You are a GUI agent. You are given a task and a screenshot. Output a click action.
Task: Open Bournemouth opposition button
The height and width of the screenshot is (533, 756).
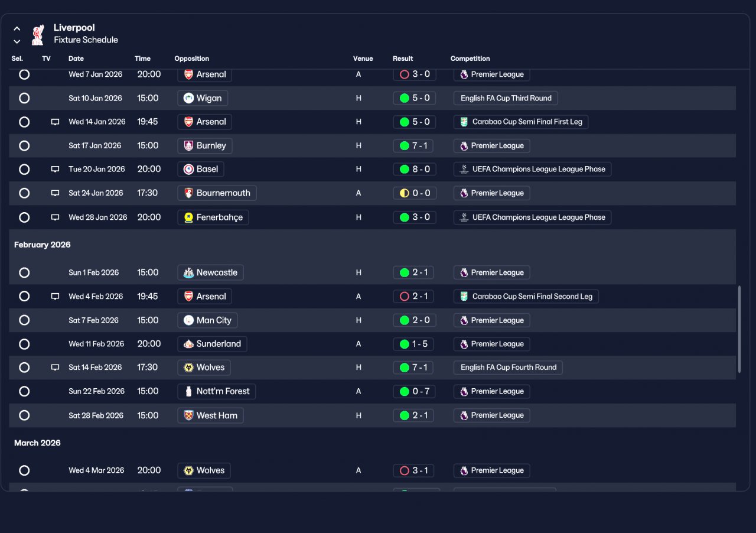click(217, 193)
